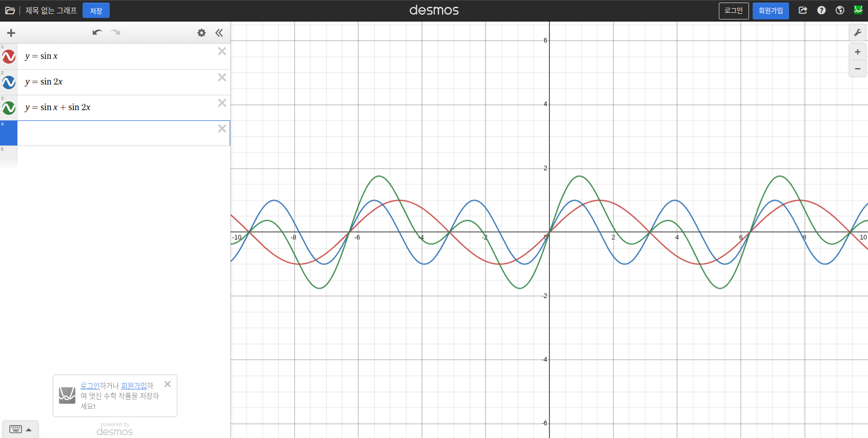
Task: Undo the last action
Action: tap(97, 32)
